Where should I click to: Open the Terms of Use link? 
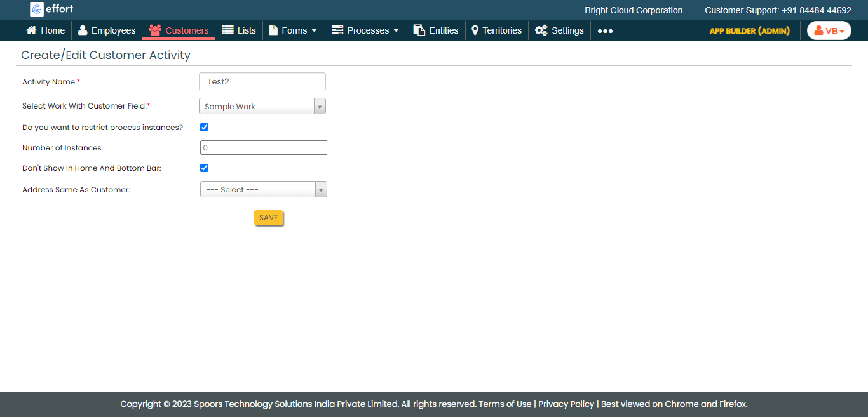(x=505, y=404)
